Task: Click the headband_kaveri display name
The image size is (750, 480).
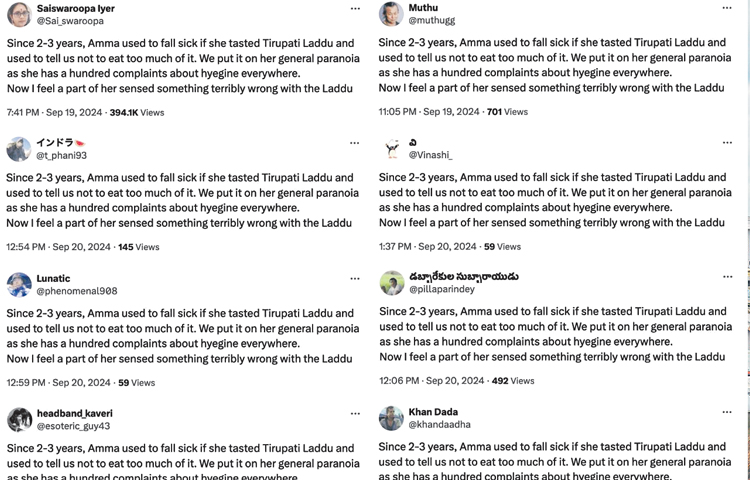Action: (x=75, y=413)
